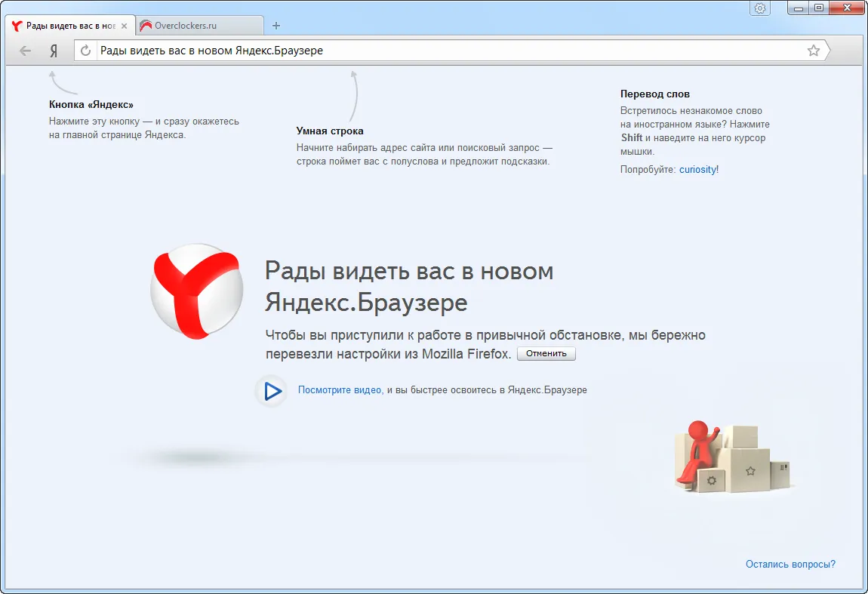Open the 'Остались вопросы?' link
The width and height of the screenshot is (868, 594).
coord(790,564)
